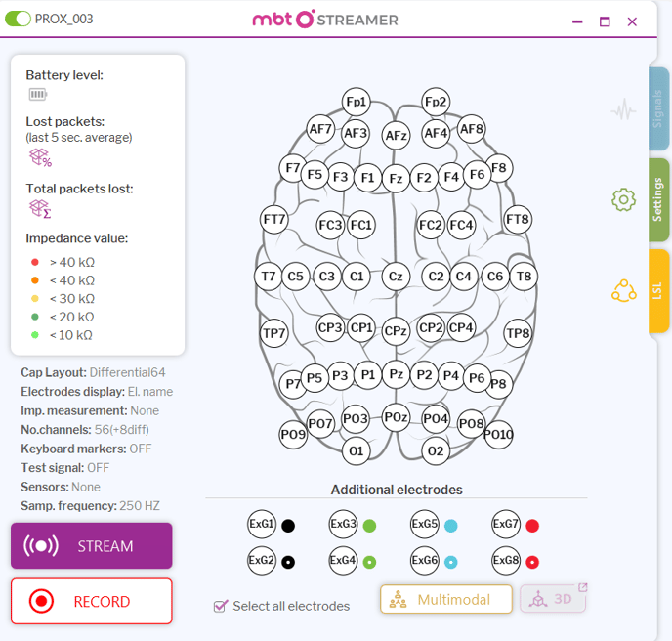Open the Settings gear icon
This screenshot has height=641, width=672.
(x=623, y=199)
